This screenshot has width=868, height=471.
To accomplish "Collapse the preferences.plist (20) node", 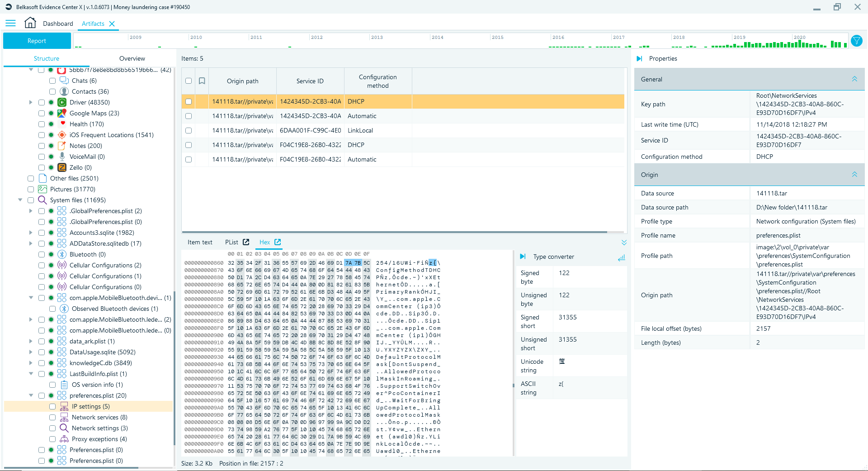I will [31, 395].
